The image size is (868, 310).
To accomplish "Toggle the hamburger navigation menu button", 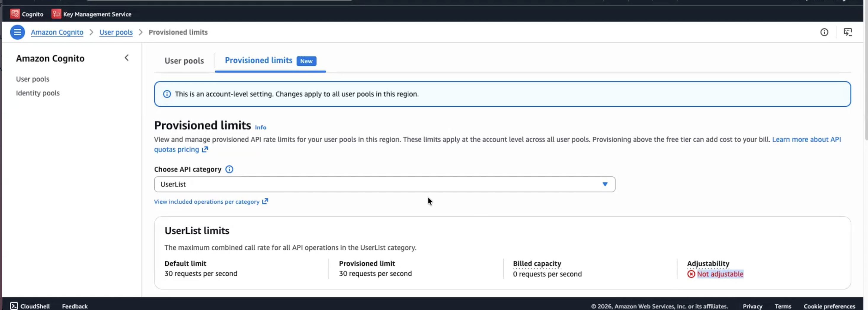I will (17, 32).
